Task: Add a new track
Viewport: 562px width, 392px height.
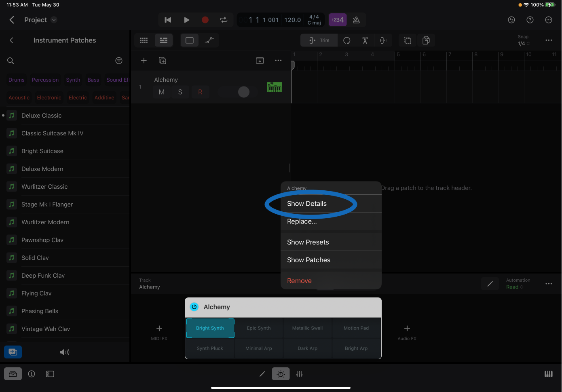Action: [144, 61]
